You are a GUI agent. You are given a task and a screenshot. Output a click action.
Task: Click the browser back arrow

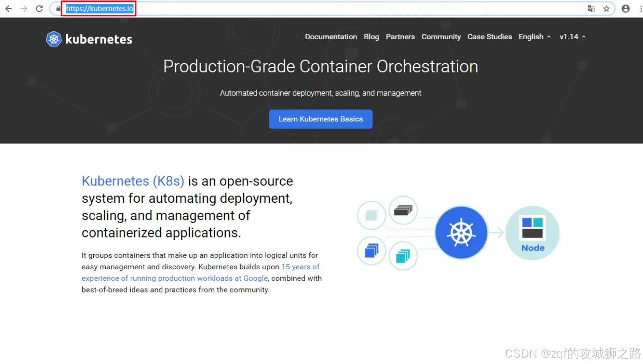tap(8, 9)
